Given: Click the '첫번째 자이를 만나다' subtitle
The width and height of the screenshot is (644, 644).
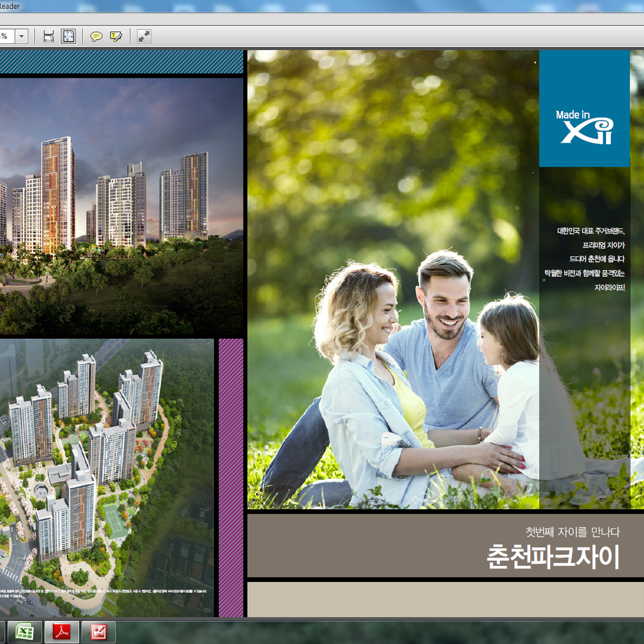Looking at the screenshot, I should (x=572, y=532).
